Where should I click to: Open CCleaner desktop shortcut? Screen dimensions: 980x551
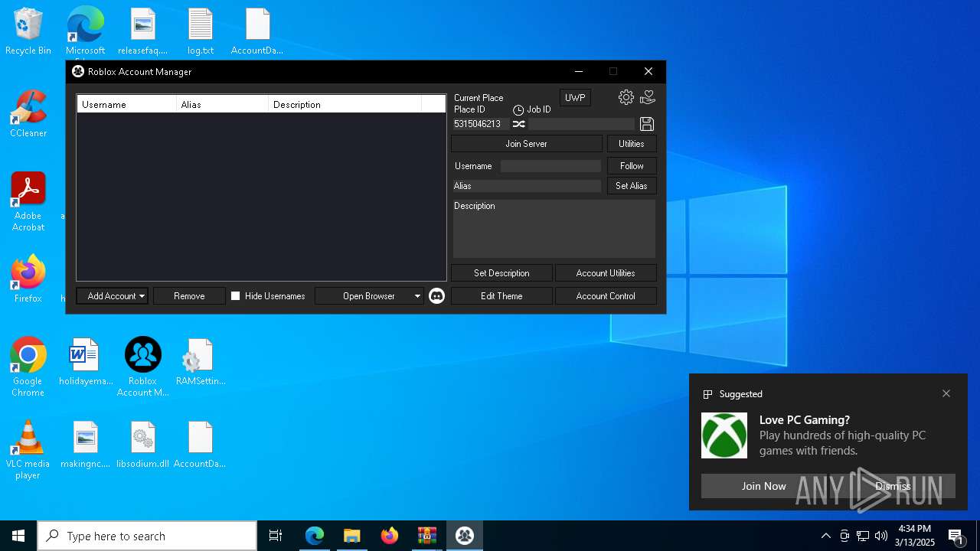pyautogui.click(x=28, y=114)
